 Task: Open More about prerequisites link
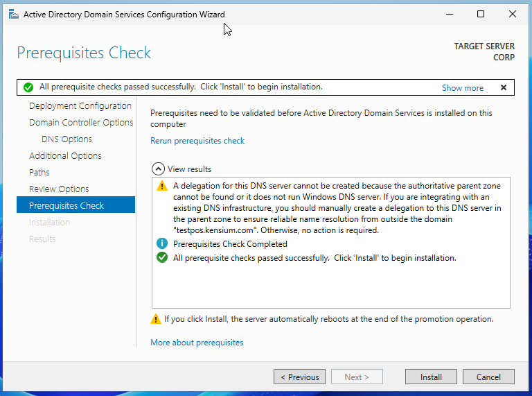[x=197, y=343]
